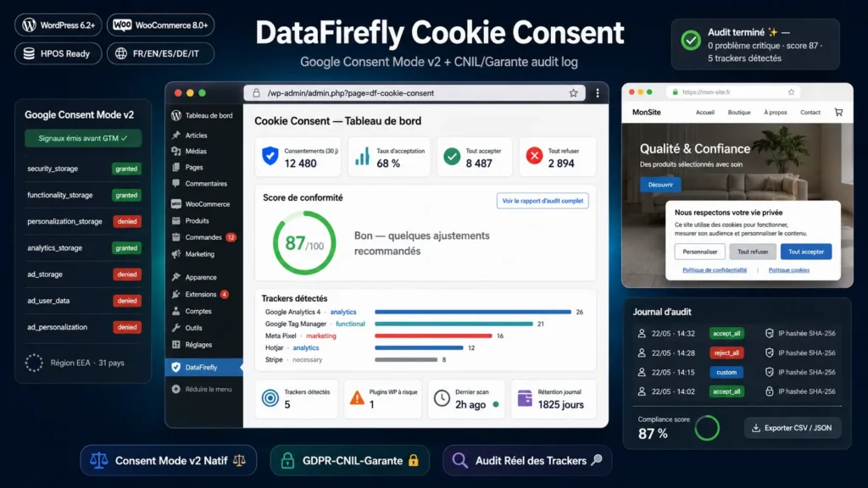868x488 pixels.
Task: Click the Marketing megaphone icon
Action: [176, 254]
